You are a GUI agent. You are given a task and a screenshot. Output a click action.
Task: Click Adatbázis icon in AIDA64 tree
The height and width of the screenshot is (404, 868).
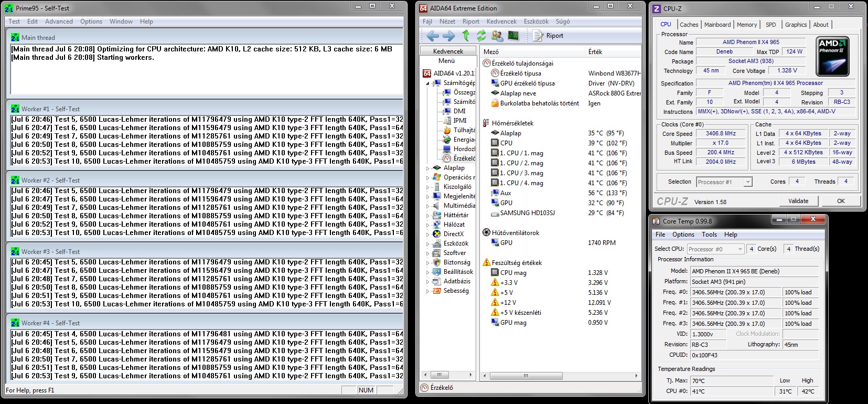click(x=437, y=281)
